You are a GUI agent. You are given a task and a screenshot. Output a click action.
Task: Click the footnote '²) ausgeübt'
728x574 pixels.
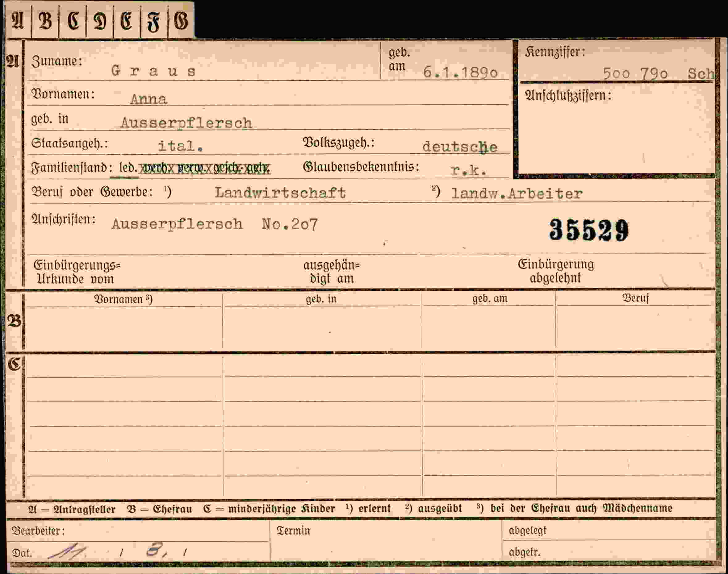pyautogui.click(x=433, y=508)
